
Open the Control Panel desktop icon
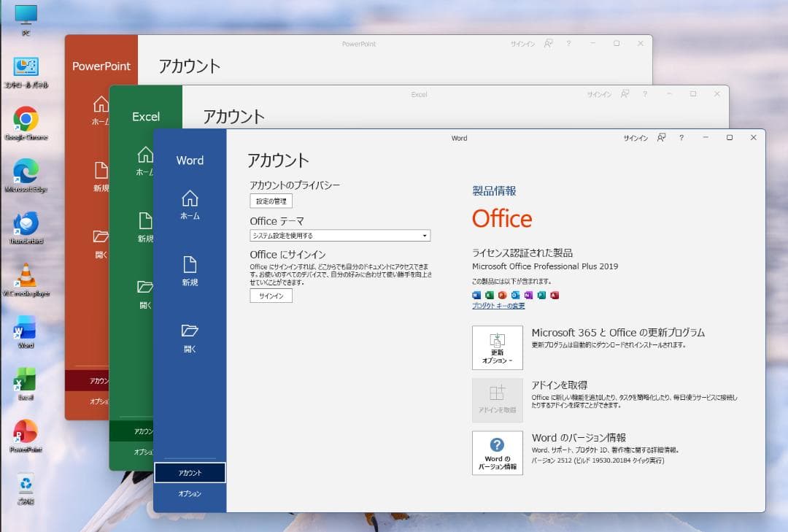(x=26, y=72)
